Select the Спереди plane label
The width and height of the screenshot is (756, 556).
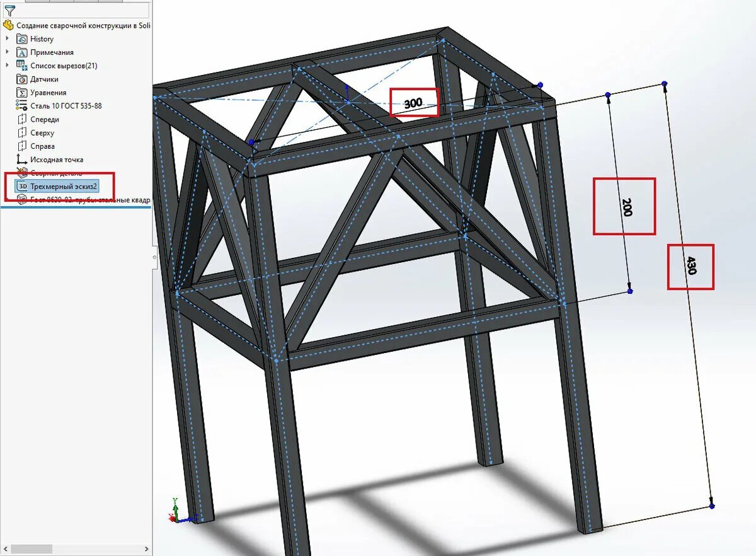[45, 119]
